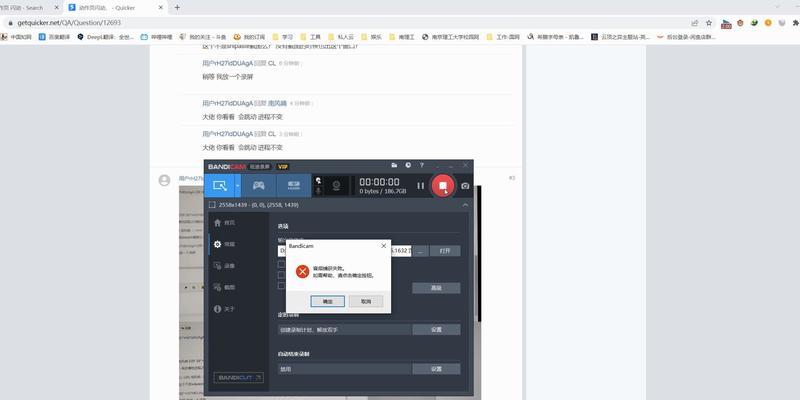Open the 我的订阅 bookmark
Image resolution: width=800 pixels, height=400 pixels.
pos(249,37)
